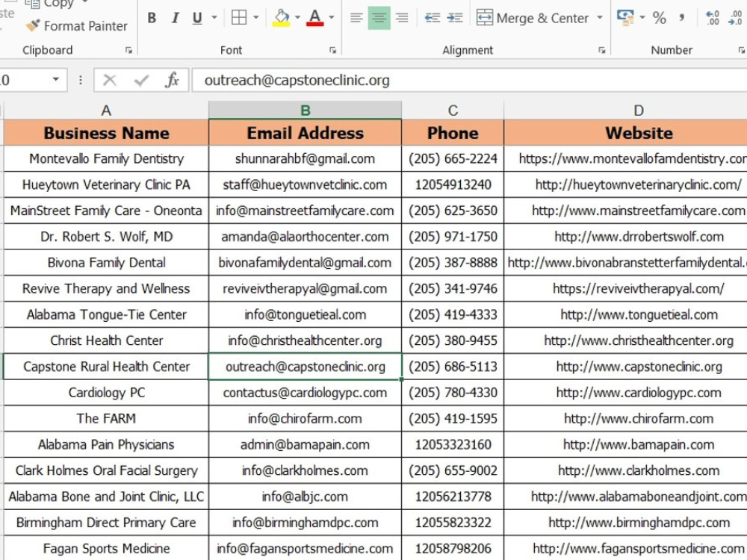Select cell Alabama Bone and Joint Clinic, LLC

point(106,497)
